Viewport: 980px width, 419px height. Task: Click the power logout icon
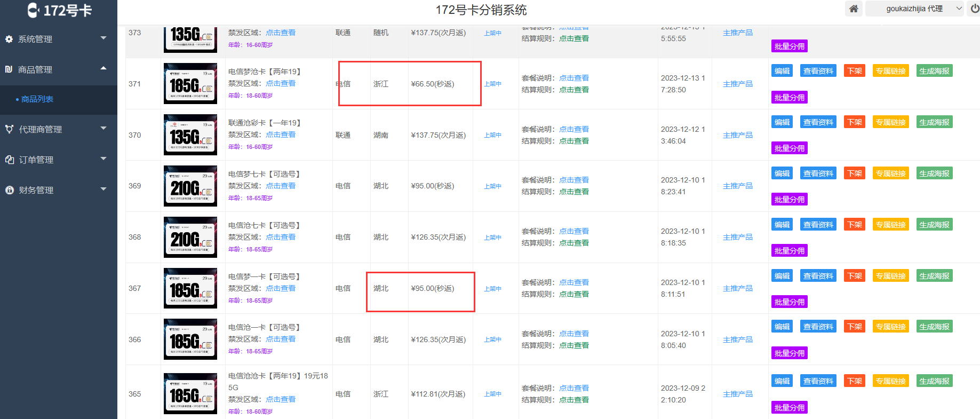point(975,9)
